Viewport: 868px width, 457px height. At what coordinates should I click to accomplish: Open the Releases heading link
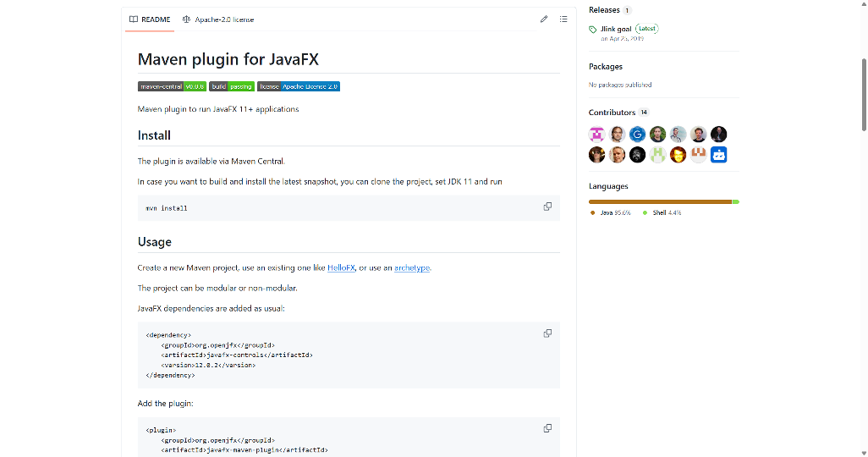point(604,10)
